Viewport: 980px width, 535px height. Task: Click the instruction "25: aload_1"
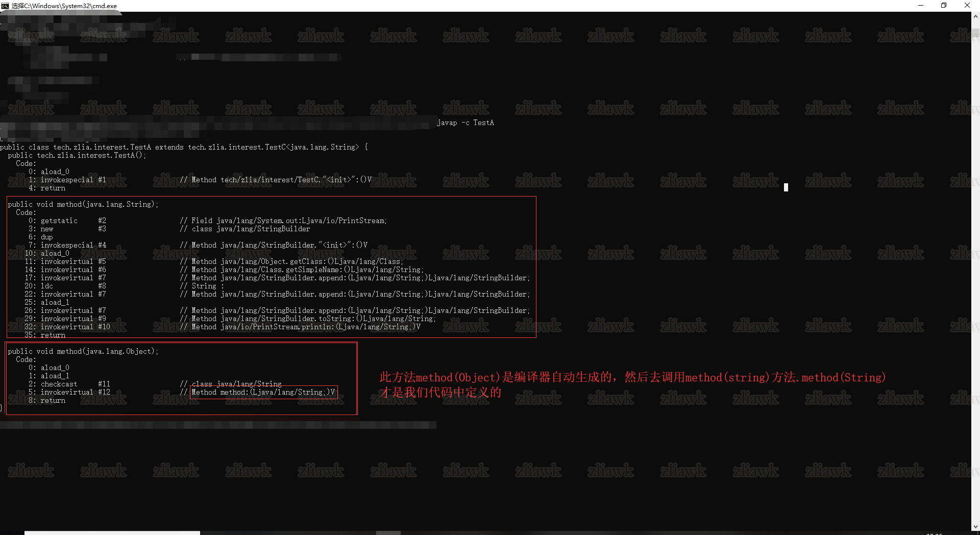tap(47, 303)
